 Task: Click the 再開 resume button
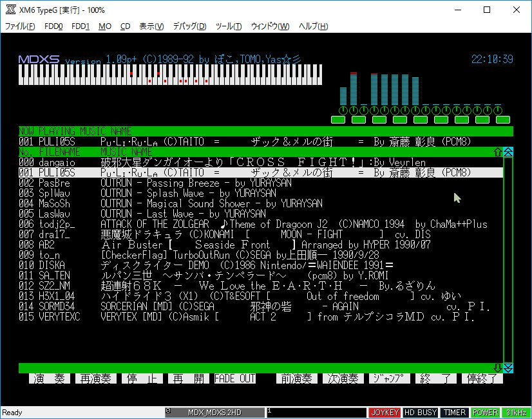coord(189,378)
